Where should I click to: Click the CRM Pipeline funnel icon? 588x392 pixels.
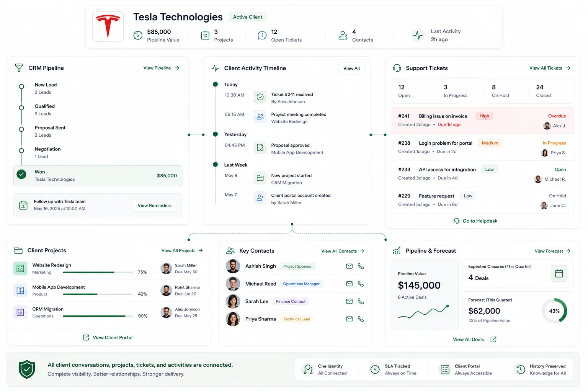point(19,68)
